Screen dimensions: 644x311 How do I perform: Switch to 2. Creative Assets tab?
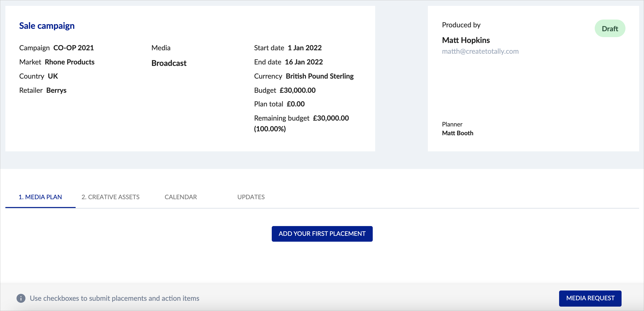[111, 197]
